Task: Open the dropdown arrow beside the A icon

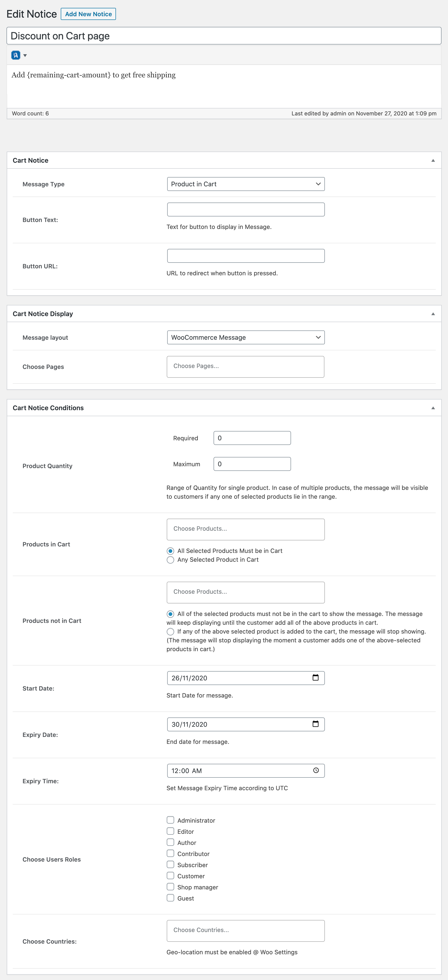Action: click(25, 55)
